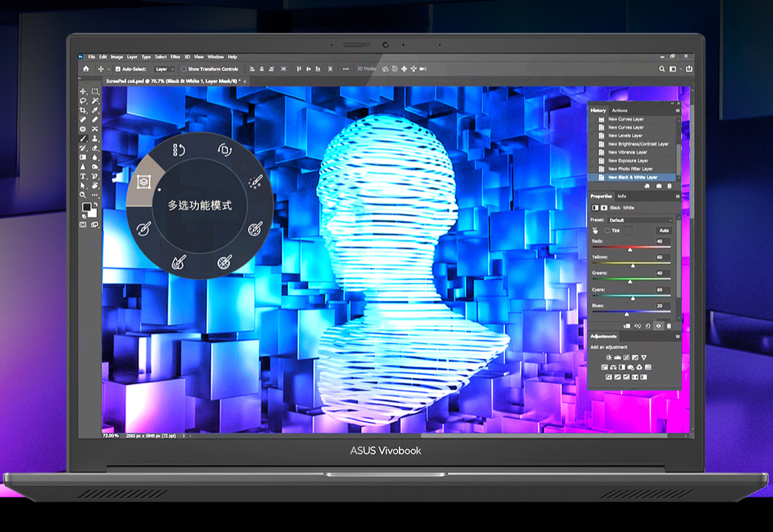Disable the Auto-Select checkbox

tap(118, 69)
